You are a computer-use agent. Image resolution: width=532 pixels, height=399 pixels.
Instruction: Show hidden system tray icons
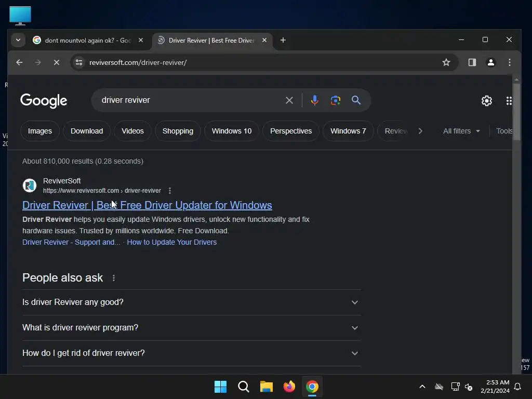click(x=422, y=387)
